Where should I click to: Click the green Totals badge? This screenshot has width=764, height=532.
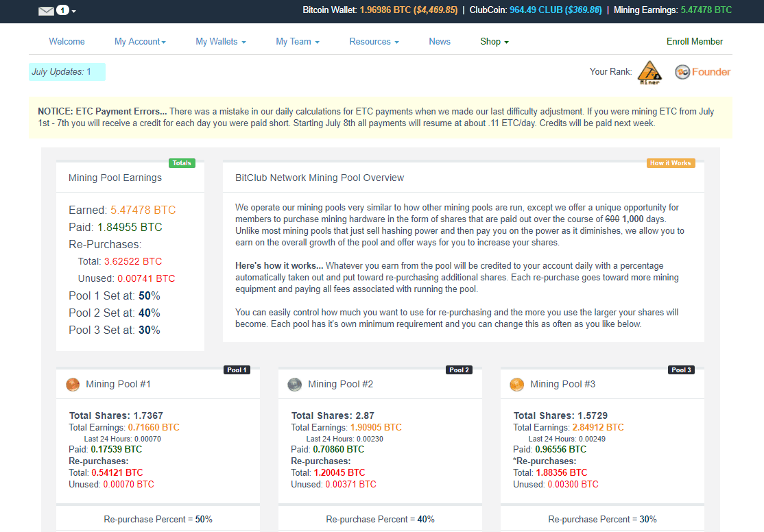pyautogui.click(x=182, y=163)
